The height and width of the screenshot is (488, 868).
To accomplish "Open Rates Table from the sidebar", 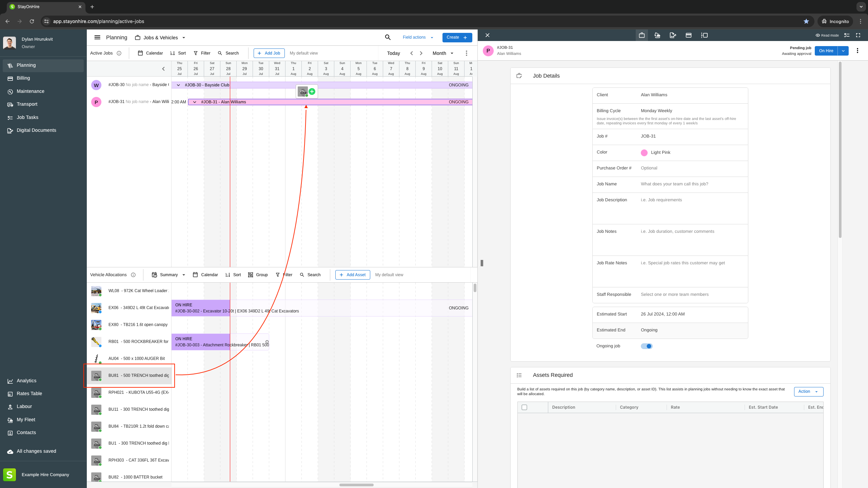I will point(29,393).
